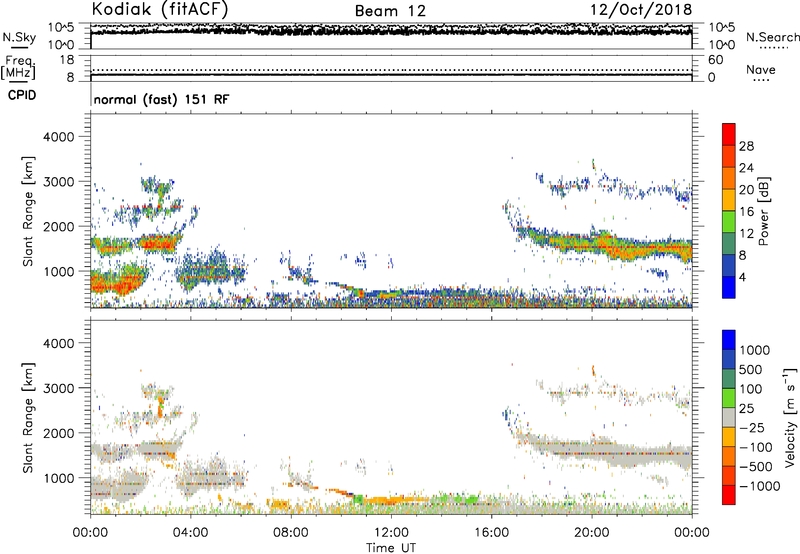This screenshot has height=554, width=800.
Task: Click the frequency axis value '18'
Action: click(67, 60)
